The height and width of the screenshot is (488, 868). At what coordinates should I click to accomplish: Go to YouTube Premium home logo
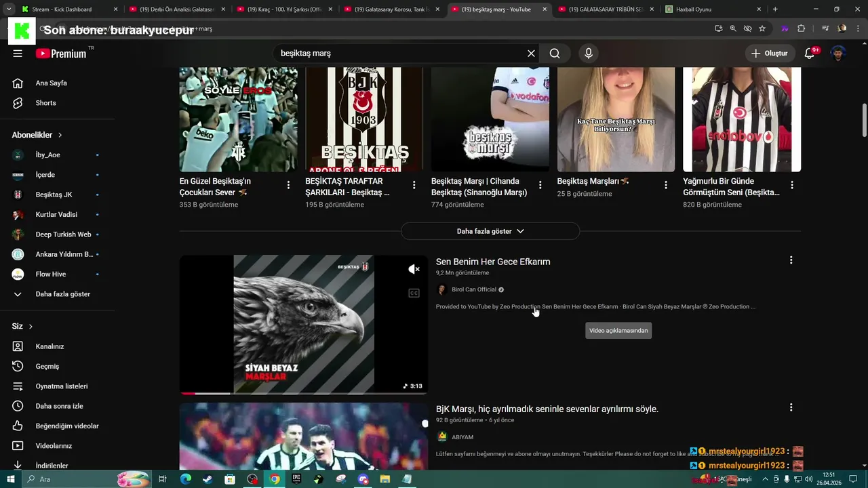[x=61, y=54]
